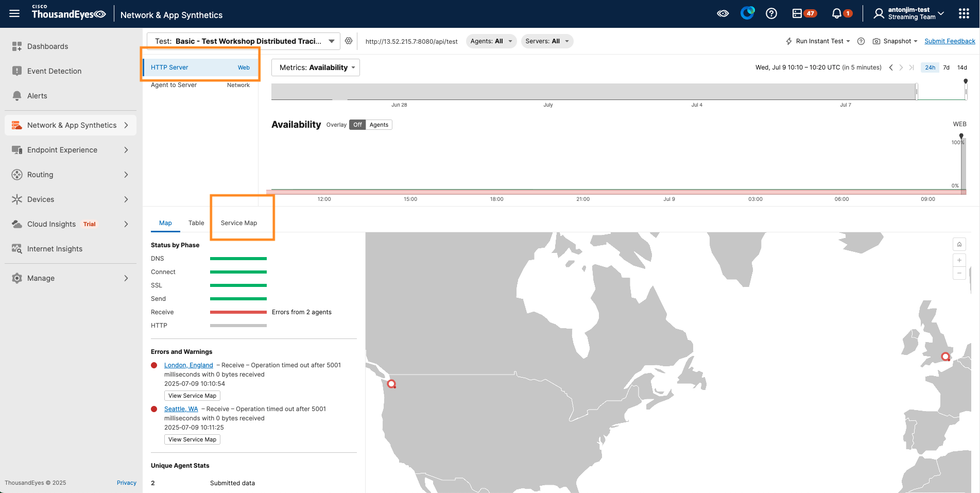This screenshot has height=493, width=980.
Task: Click the Routing sidebar icon
Action: (x=17, y=175)
